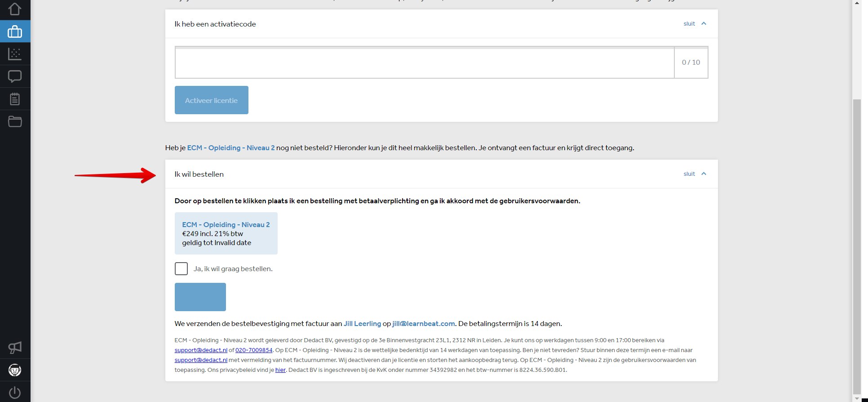Open the privacy policy 'hier' link
Screen dimensions: 868x402
280,370
